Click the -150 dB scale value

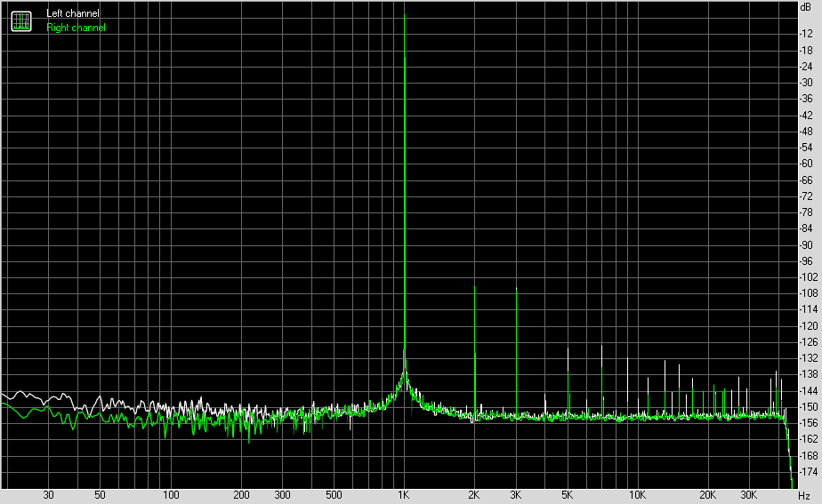point(809,407)
